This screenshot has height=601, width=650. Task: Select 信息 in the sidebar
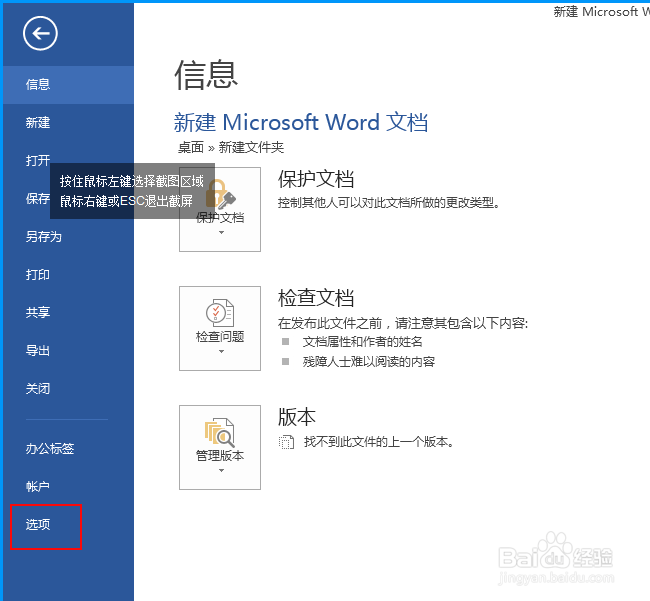(68, 85)
